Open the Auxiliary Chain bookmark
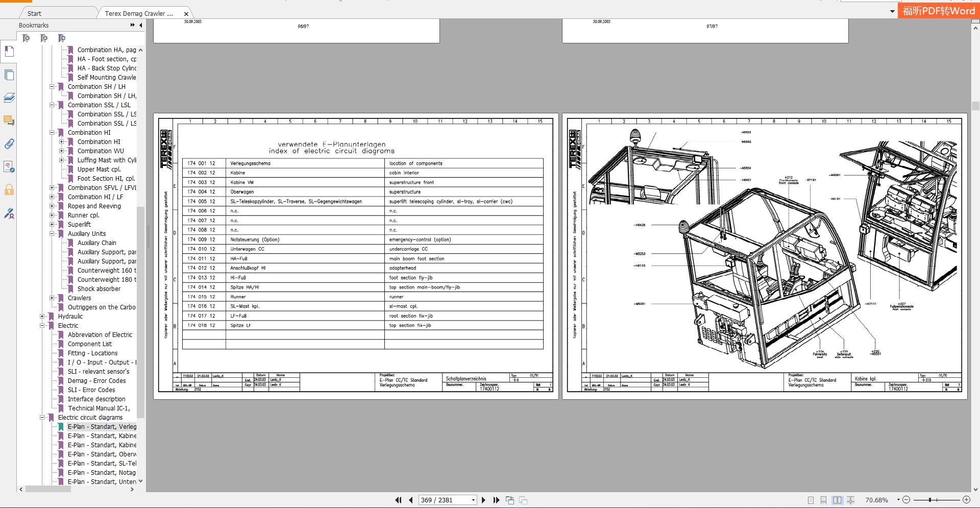 97,243
